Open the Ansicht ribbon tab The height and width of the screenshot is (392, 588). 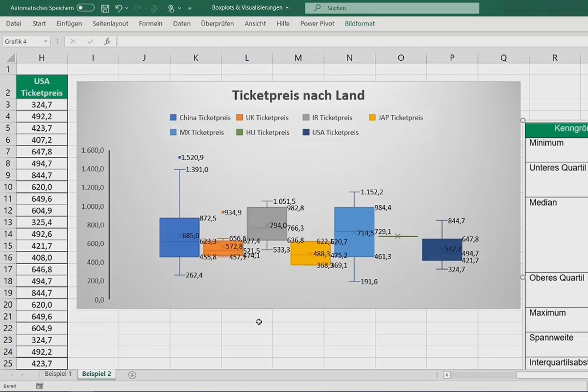coord(255,24)
